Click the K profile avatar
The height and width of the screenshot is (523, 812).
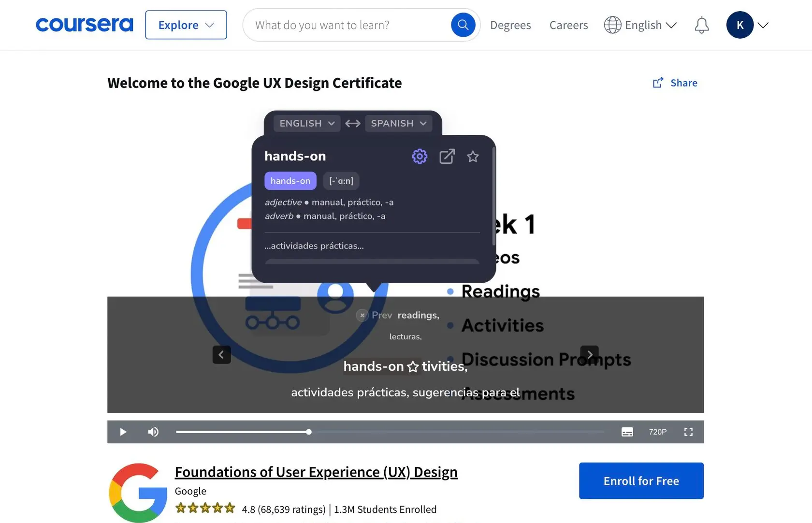point(740,25)
